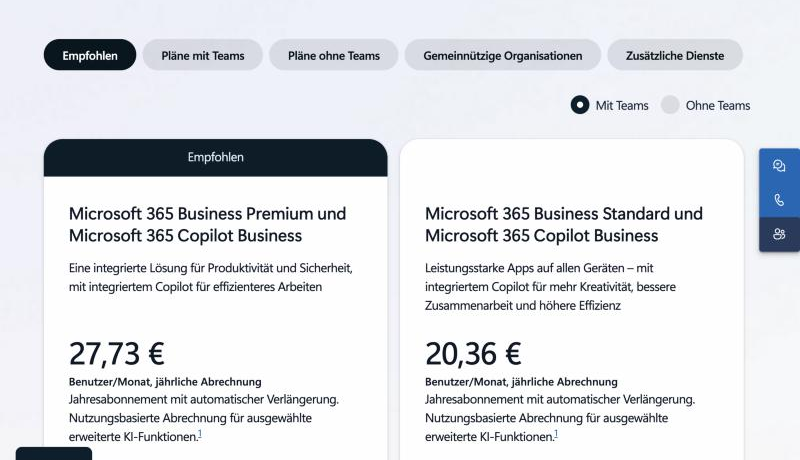This screenshot has width=800, height=460.
Task: Switch to the Empfohlen tab
Action: click(90, 55)
